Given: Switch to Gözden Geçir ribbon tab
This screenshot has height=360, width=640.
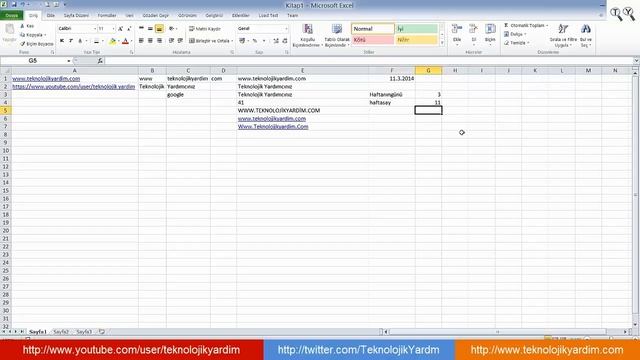Looking at the screenshot, I should (156, 16).
